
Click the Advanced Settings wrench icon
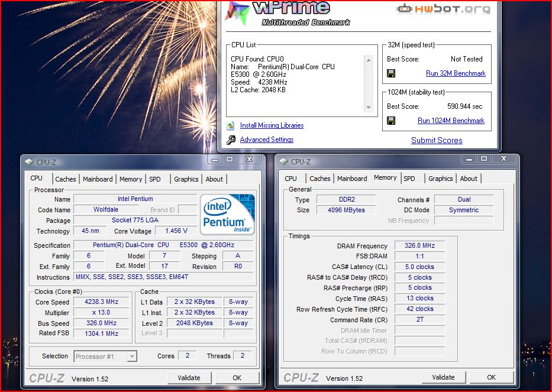tap(231, 140)
